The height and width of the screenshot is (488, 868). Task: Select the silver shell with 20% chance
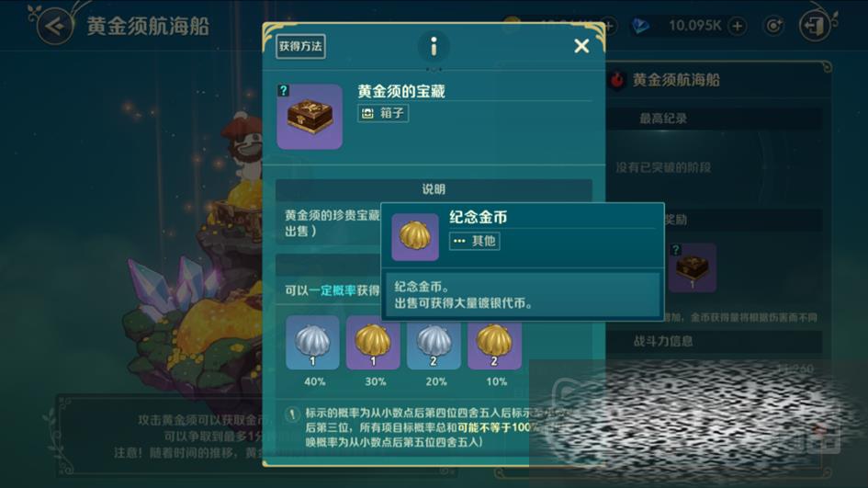(434, 343)
